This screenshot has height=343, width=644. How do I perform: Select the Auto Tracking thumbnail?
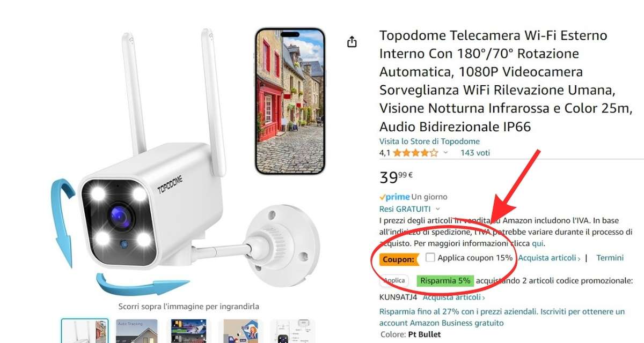pyautogui.click(x=137, y=331)
